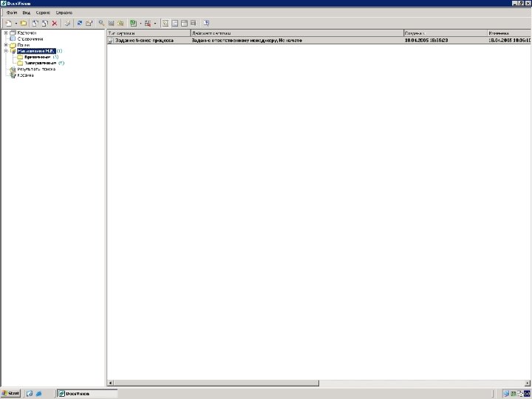The height and width of the screenshot is (399, 532).
Task: Expand the Папки tree node
Action: (x=6, y=45)
